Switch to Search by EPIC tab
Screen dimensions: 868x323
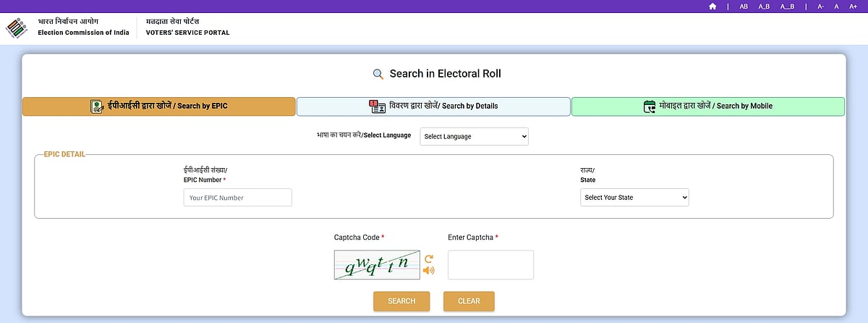tap(159, 106)
